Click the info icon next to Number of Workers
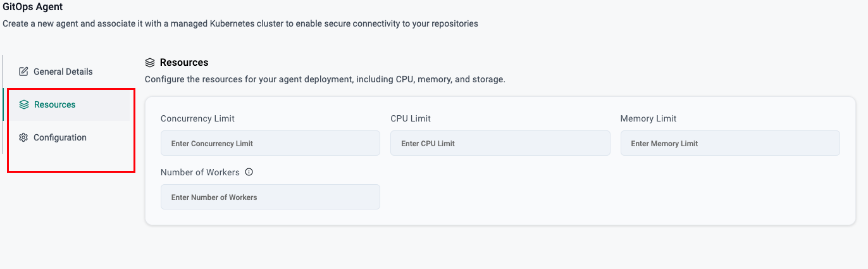 coord(249,172)
